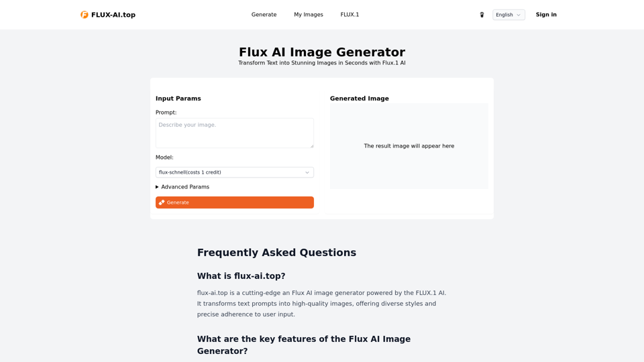Click the wand icon in the Generate button
644x362 pixels.
coord(162,202)
